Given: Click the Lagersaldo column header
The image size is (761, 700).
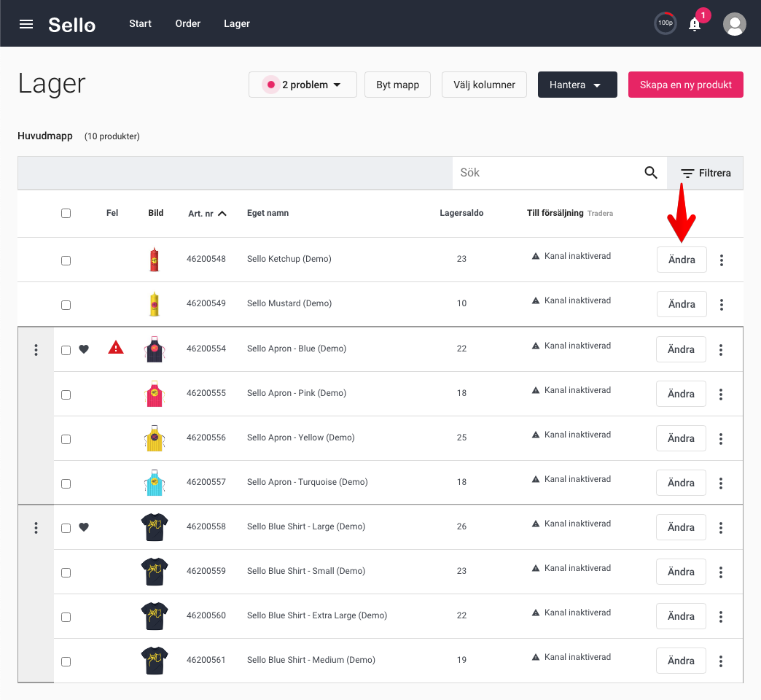Looking at the screenshot, I should [461, 213].
